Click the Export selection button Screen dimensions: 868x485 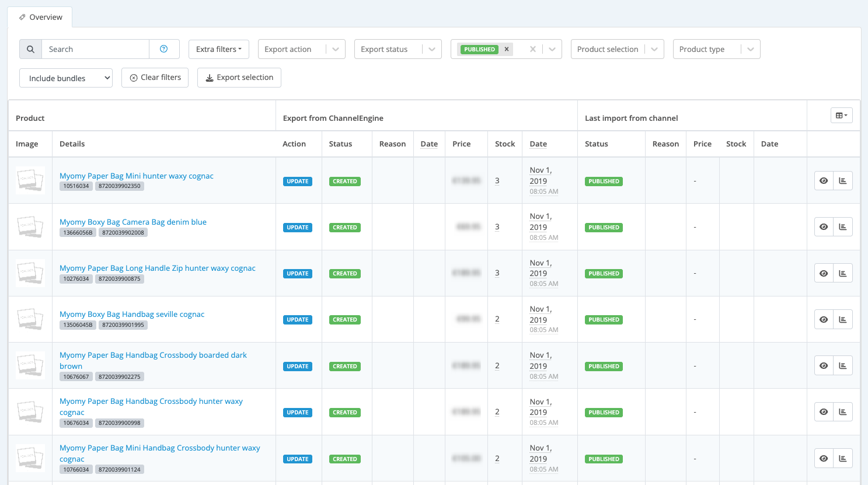coord(239,77)
